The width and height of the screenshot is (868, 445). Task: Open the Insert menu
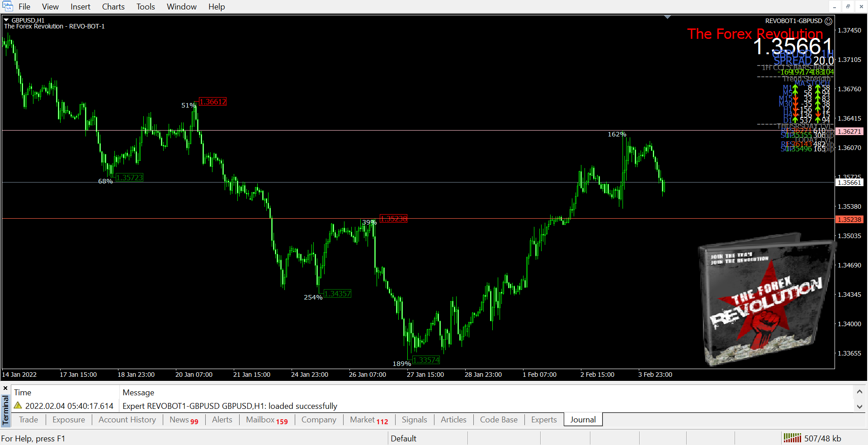coord(80,7)
